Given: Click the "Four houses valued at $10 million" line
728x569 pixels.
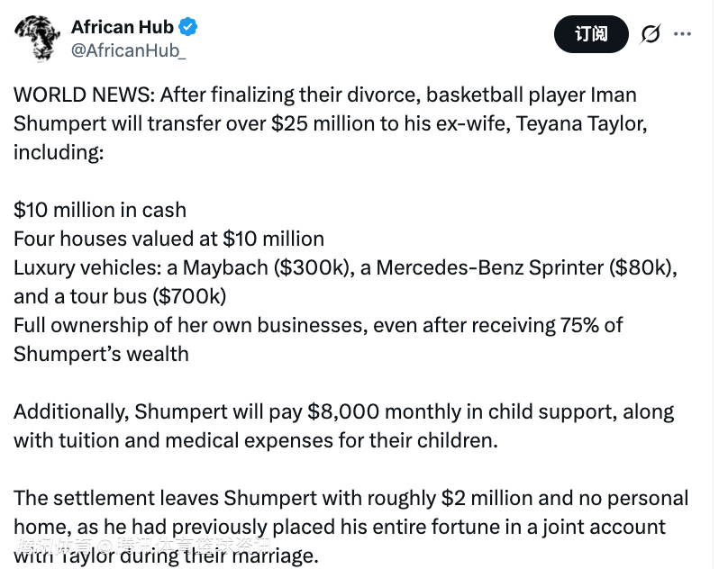Looking at the screenshot, I should point(168,239).
